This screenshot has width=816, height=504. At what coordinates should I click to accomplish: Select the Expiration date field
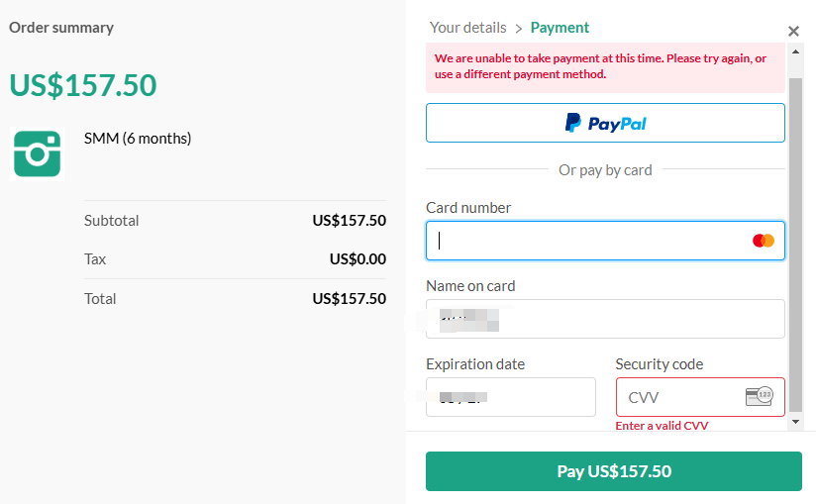[x=510, y=397]
